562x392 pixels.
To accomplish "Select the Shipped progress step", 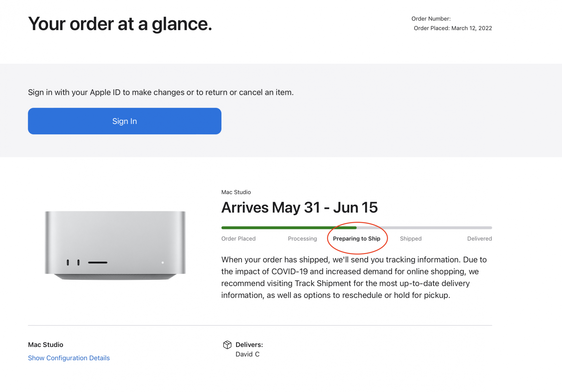I will 411,239.
